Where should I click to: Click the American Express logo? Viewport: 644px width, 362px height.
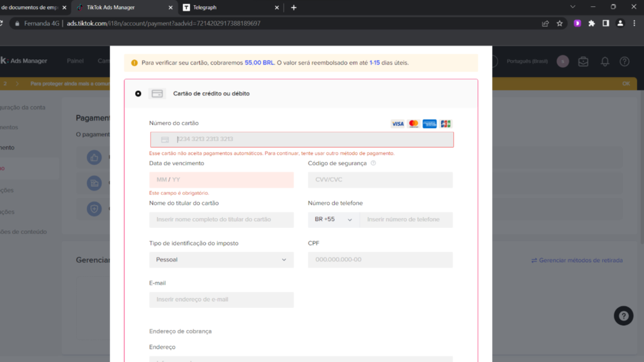click(430, 124)
